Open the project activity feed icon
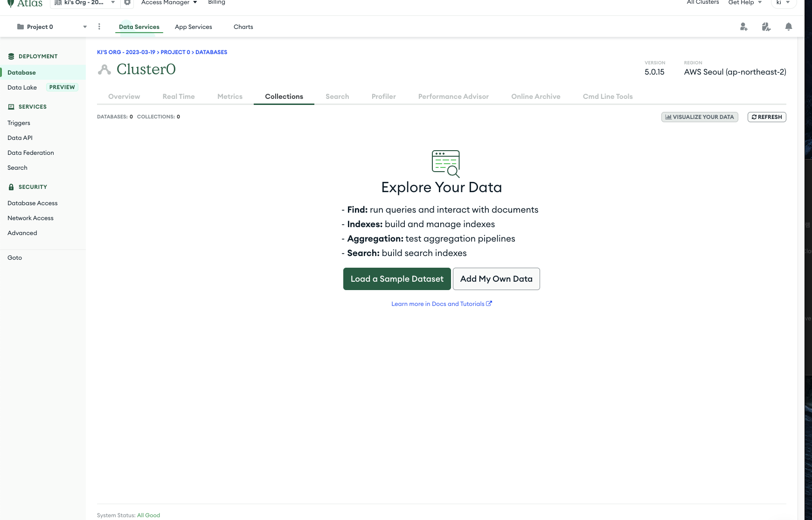812x520 pixels. click(766, 27)
